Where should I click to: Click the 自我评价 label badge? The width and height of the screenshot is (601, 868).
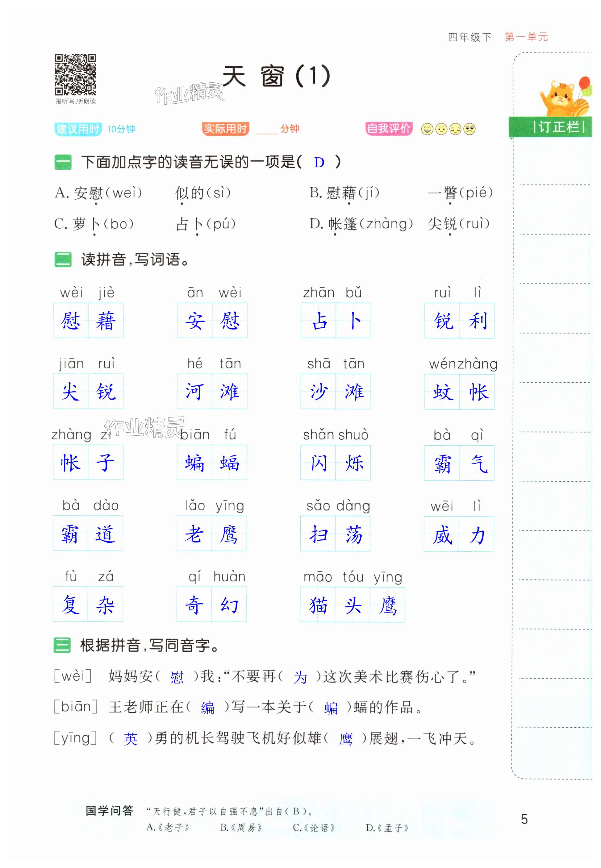click(389, 129)
